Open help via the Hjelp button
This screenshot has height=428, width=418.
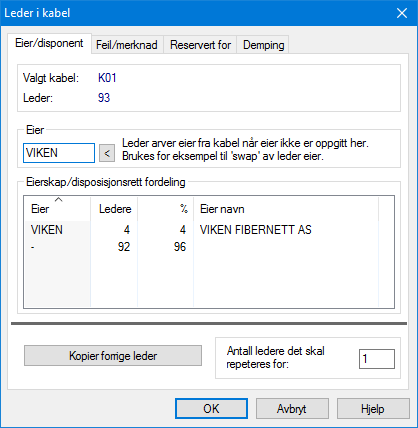tap(373, 409)
